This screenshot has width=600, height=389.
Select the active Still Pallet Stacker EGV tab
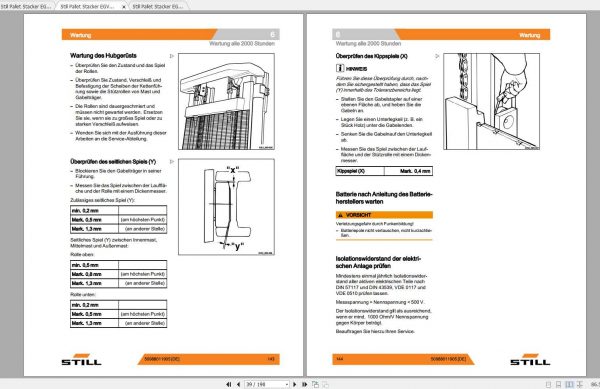point(88,7)
